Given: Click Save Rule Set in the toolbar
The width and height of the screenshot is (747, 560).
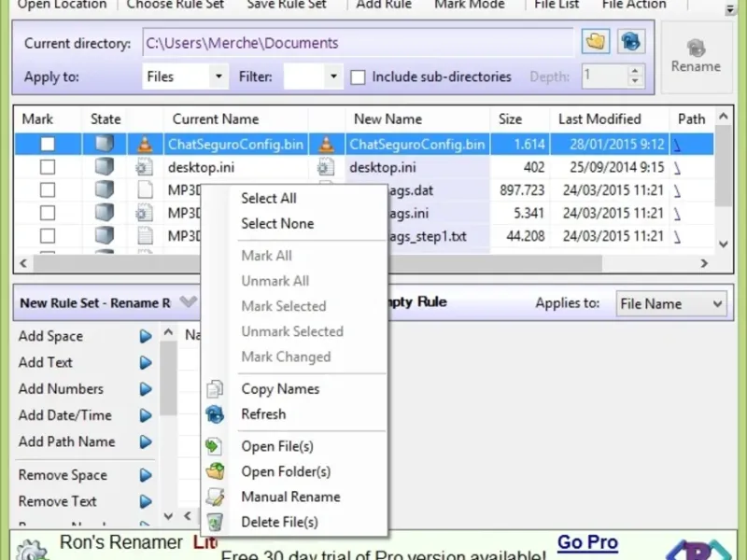Looking at the screenshot, I should pyautogui.click(x=287, y=5).
